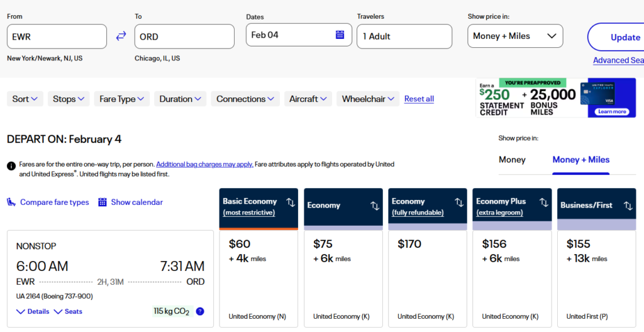This screenshot has height=332, width=644.
Task: Click the From airport field EWR
Action: coord(57,36)
